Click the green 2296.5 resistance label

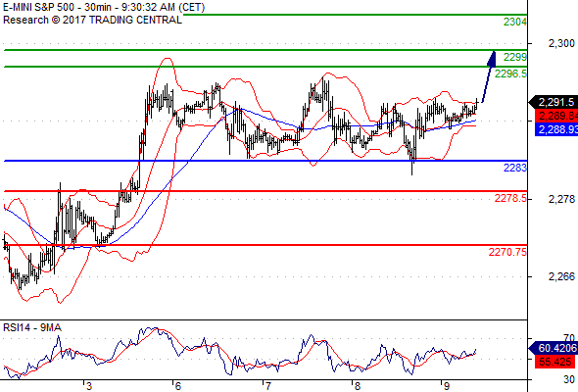[x=510, y=73]
